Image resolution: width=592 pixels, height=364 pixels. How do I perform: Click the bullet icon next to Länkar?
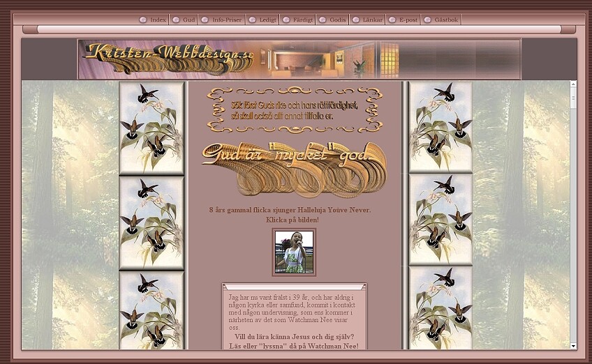pos(355,20)
